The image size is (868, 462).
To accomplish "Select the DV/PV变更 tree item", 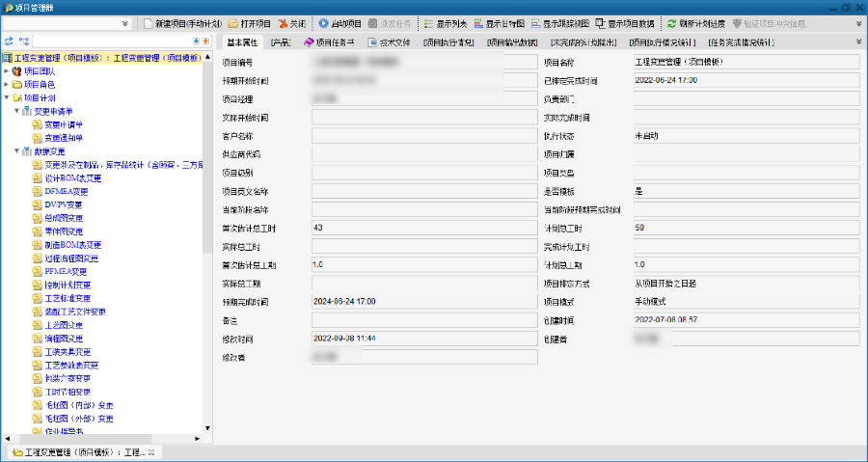I will tap(64, 205).
